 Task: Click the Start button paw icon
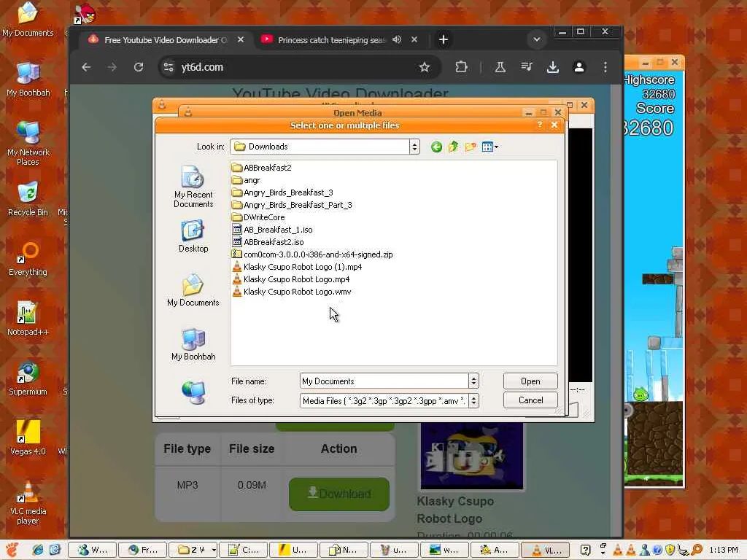pos(12,550)
